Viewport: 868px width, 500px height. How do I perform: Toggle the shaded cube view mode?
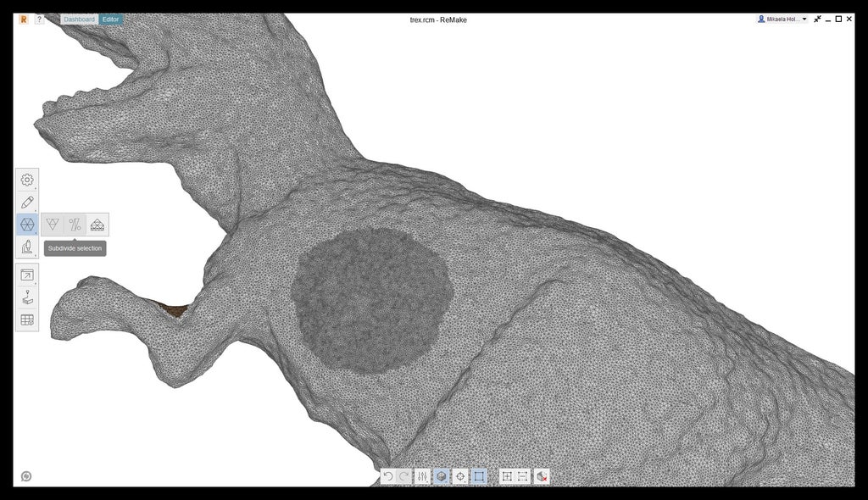point(441,476)
